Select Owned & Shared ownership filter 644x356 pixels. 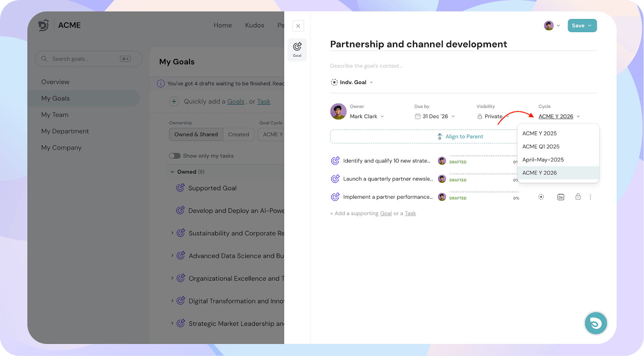196,134
